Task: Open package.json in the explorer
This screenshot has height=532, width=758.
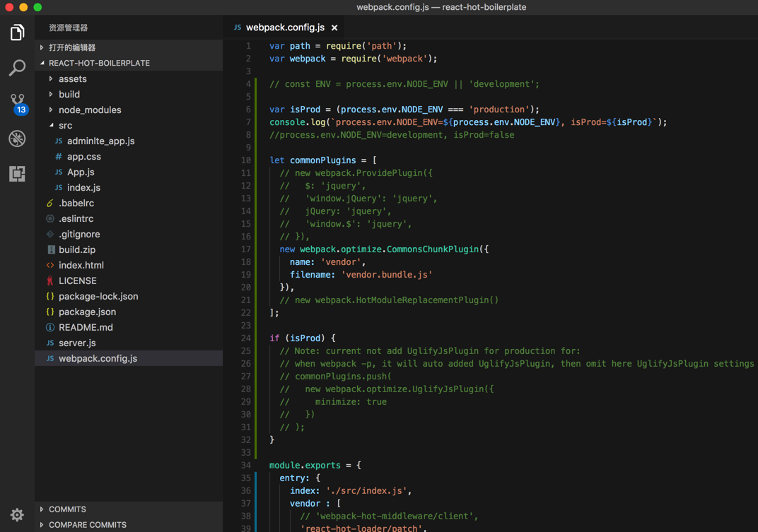Action: tap(87, 312)
